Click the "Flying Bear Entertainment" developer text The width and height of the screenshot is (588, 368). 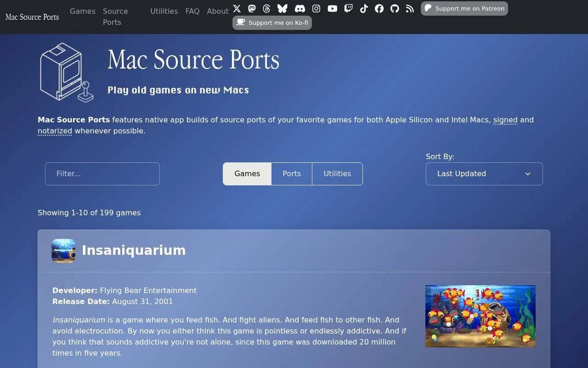pyautogui.click(x=148, y=290)
